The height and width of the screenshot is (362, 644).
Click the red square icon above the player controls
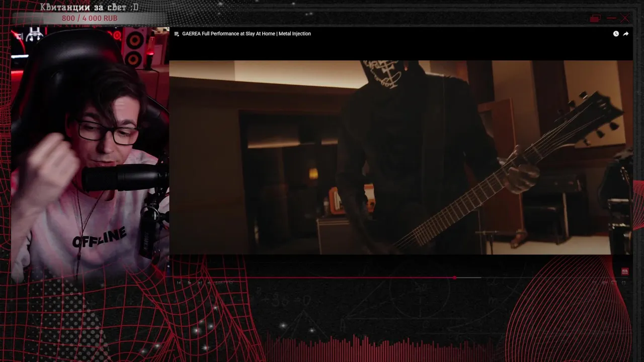pyautogui.click(x=625, y=271)
